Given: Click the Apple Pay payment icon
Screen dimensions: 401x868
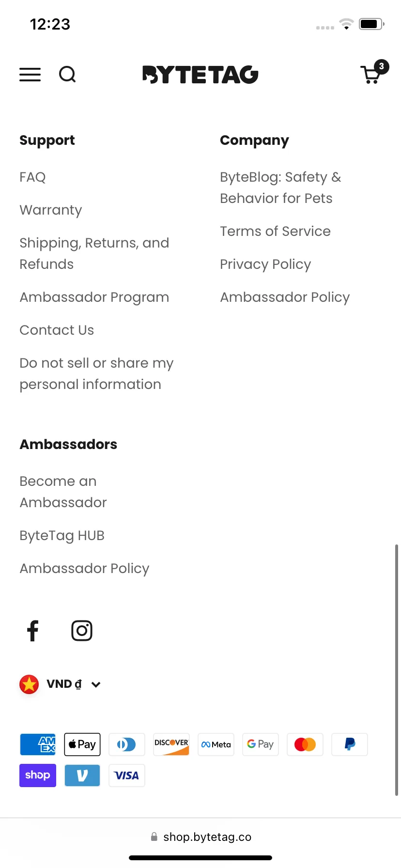Looking at the screenshot, I should coord(82,744).
